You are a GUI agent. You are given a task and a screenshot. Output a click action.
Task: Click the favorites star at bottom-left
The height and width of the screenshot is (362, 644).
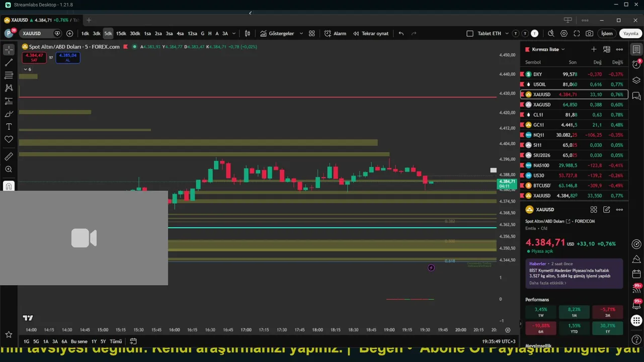tap(9, 334)
